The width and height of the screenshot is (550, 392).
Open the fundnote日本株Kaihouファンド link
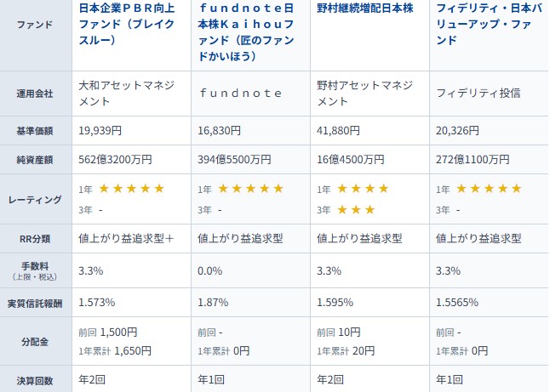pyautogui.click(x=248, y=32)
